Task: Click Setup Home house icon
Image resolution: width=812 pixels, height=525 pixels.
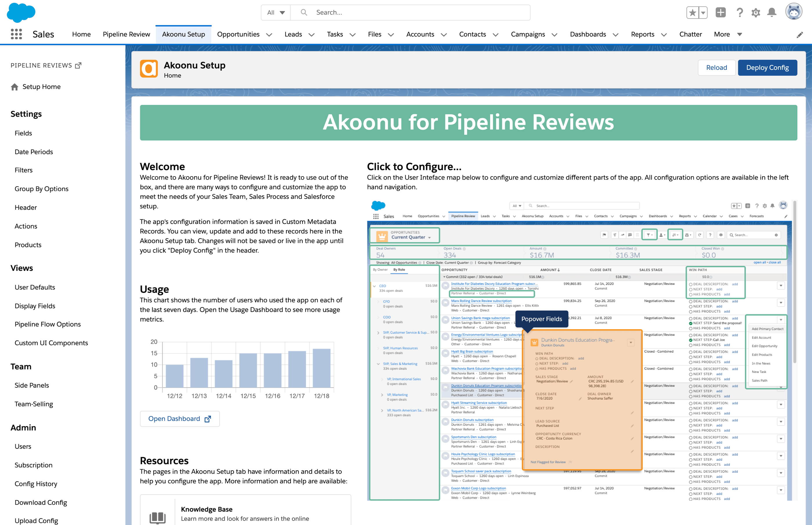Action: (x=14, y=87)
